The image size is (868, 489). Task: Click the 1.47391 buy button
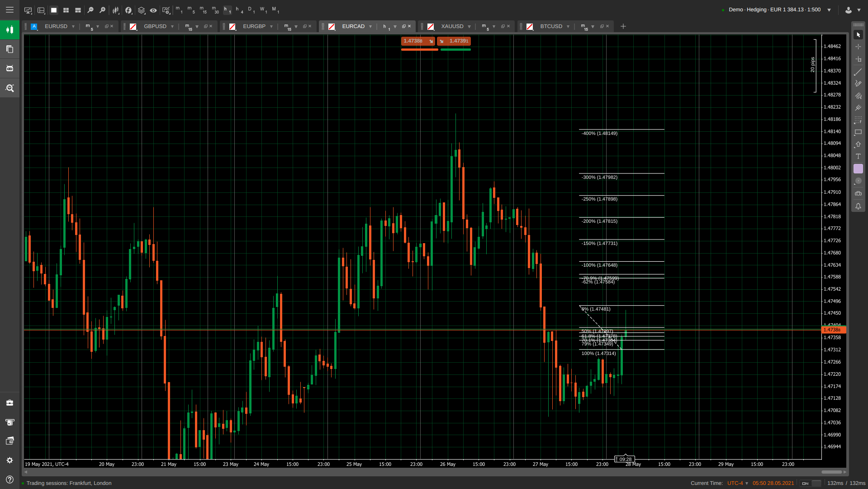coord(454,41)
